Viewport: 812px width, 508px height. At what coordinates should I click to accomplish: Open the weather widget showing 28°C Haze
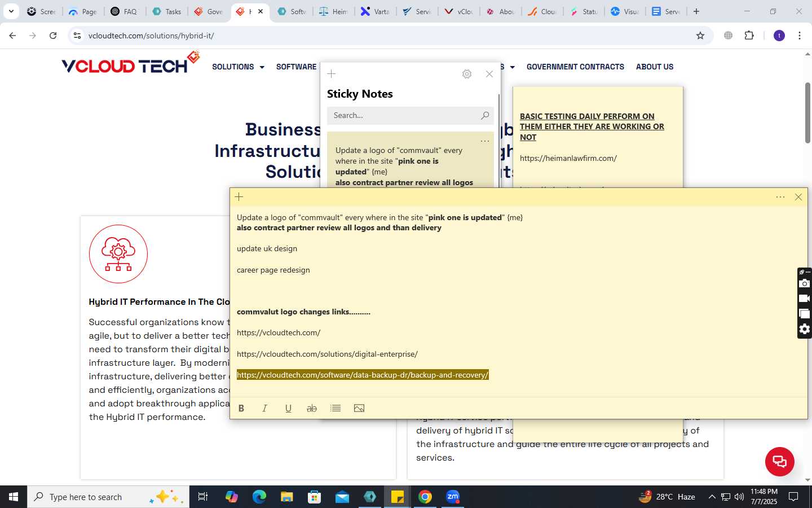(667, 497)
